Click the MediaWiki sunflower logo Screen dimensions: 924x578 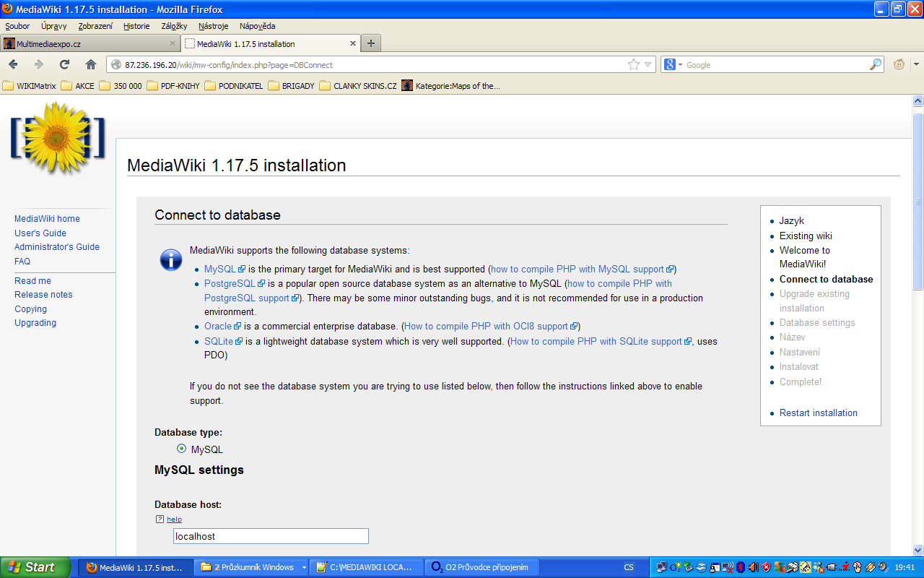[x=58, y=137]
